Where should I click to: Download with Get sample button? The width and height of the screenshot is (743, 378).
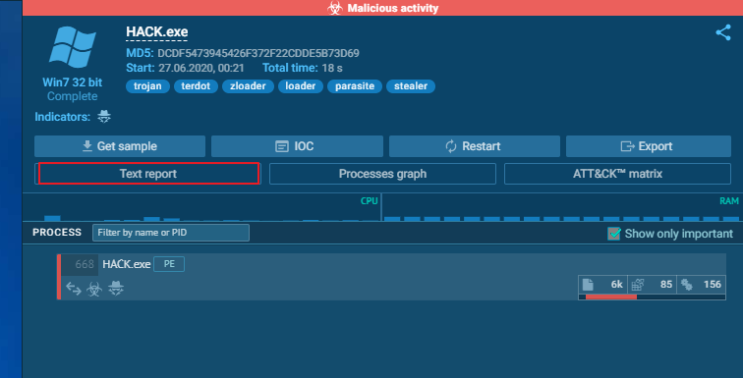coord(120,146)
